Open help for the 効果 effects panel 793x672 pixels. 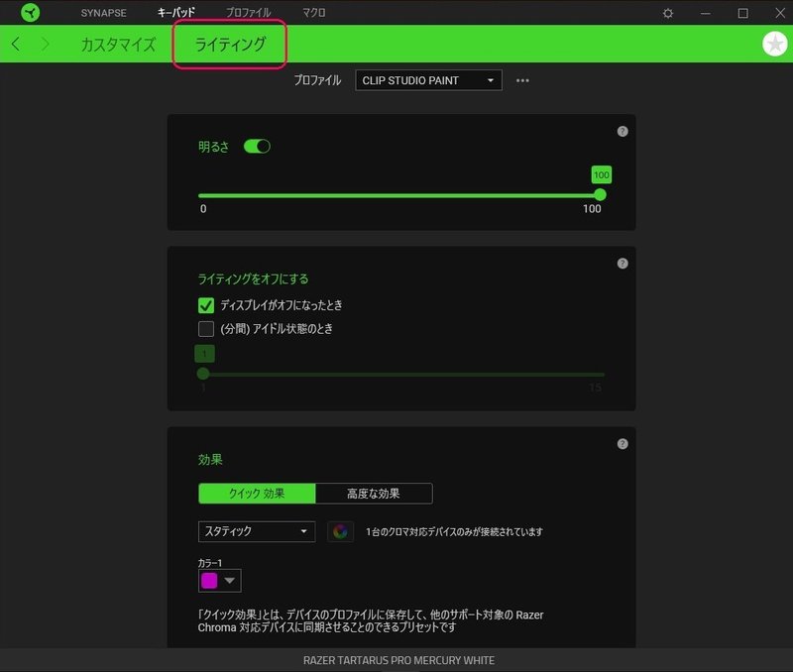pyautogui.click(x=623, y=445)
